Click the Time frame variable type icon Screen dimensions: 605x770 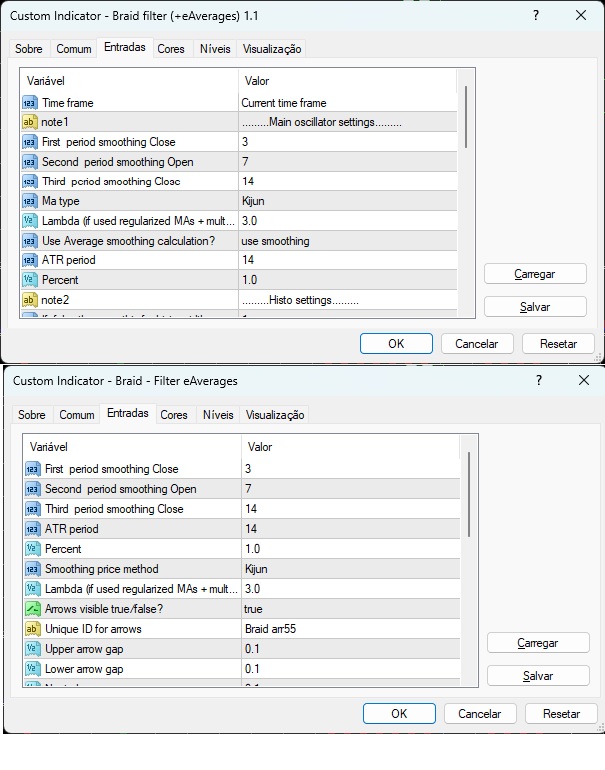[x=29, y=103]
